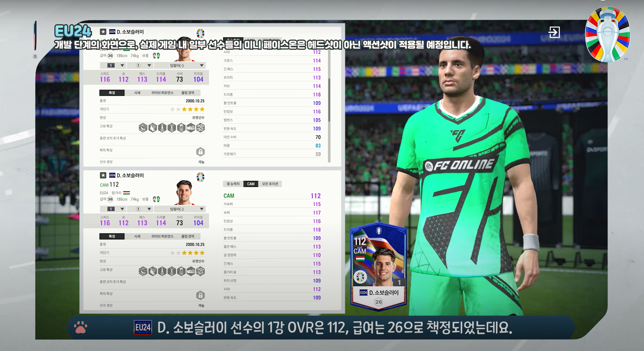
Task: Click the upper stats list scrollbar
Action: coord(329,100)
